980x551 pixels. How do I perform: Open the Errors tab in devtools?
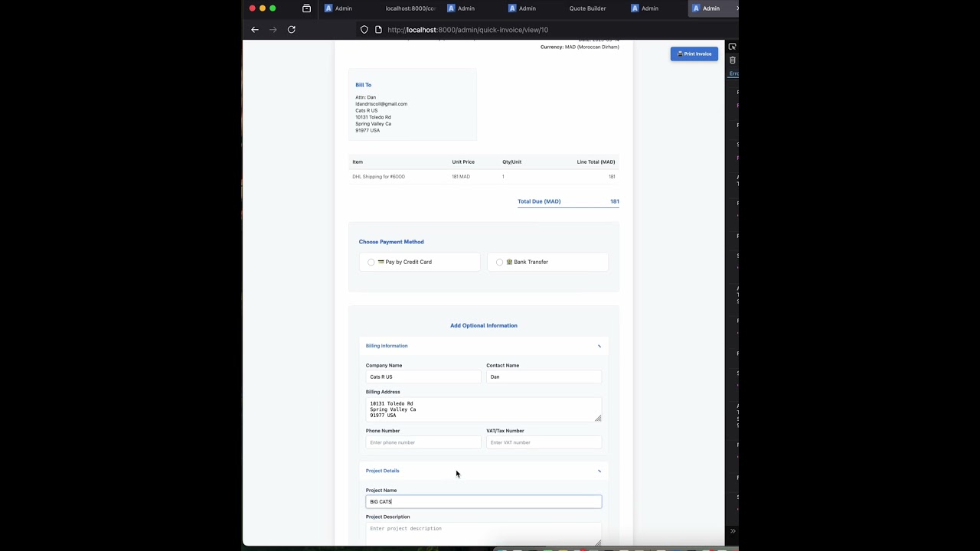[733, 73]
